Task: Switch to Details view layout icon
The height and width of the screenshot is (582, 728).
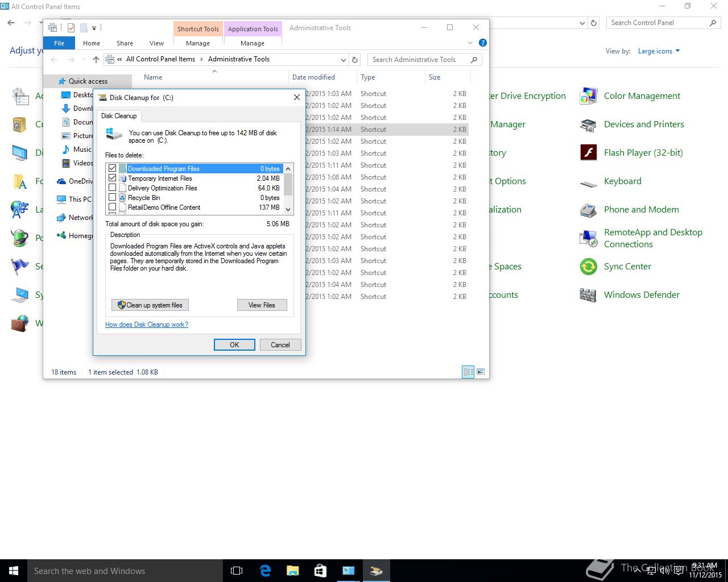Action: (x=468, y=372)
